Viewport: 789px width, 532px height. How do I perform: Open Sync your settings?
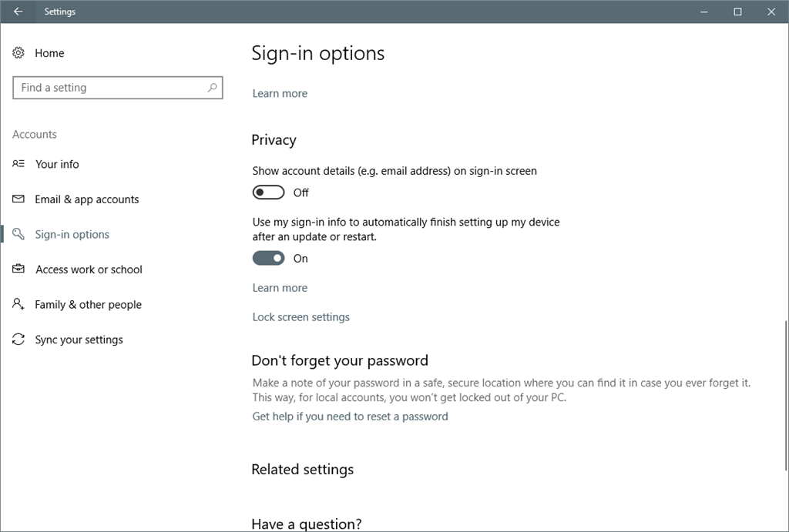click(79, 340)
